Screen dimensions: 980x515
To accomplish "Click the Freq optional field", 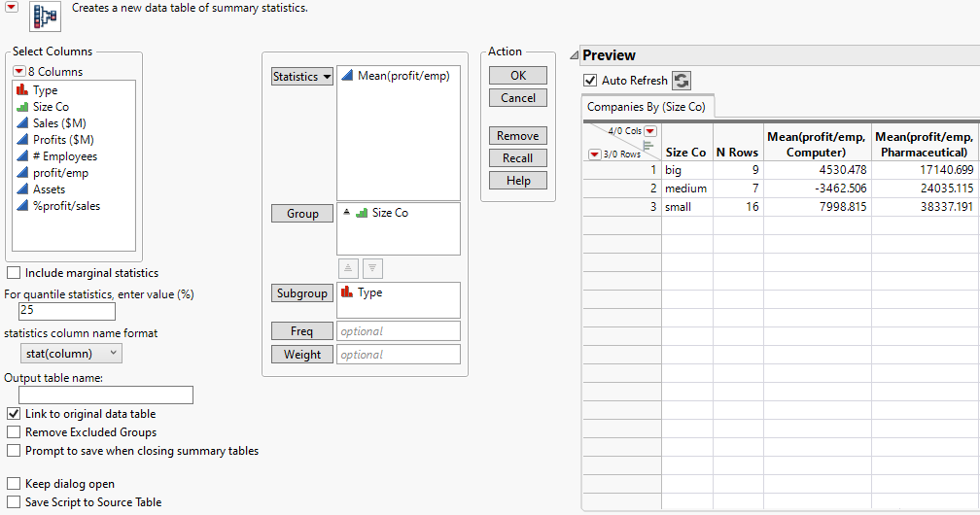I will [399, 331].
